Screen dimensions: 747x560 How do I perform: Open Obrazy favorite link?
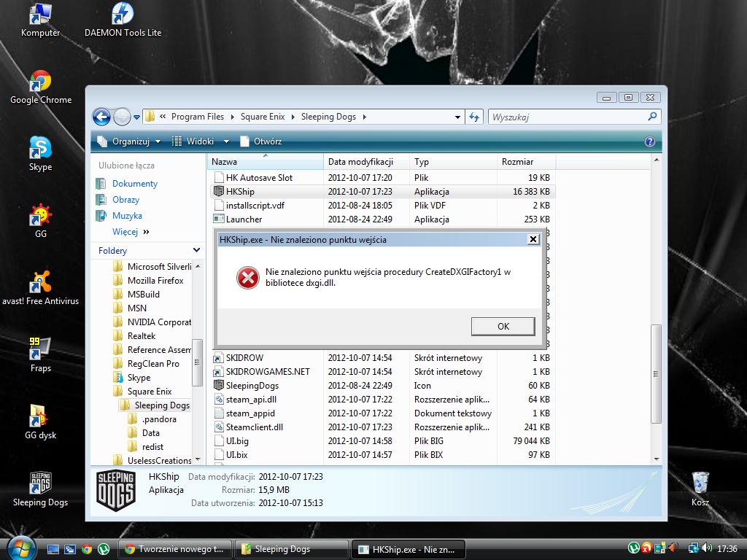point(125,200)
